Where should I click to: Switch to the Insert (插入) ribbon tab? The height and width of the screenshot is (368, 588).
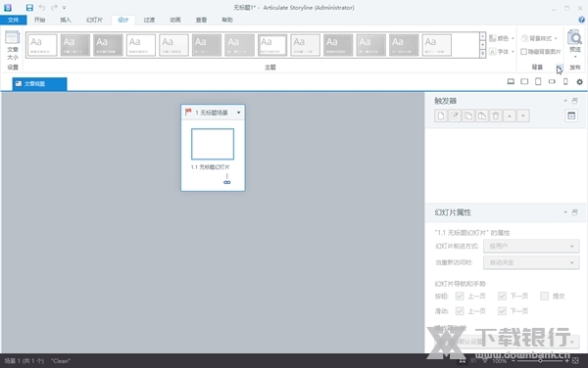tap(66, 20)
